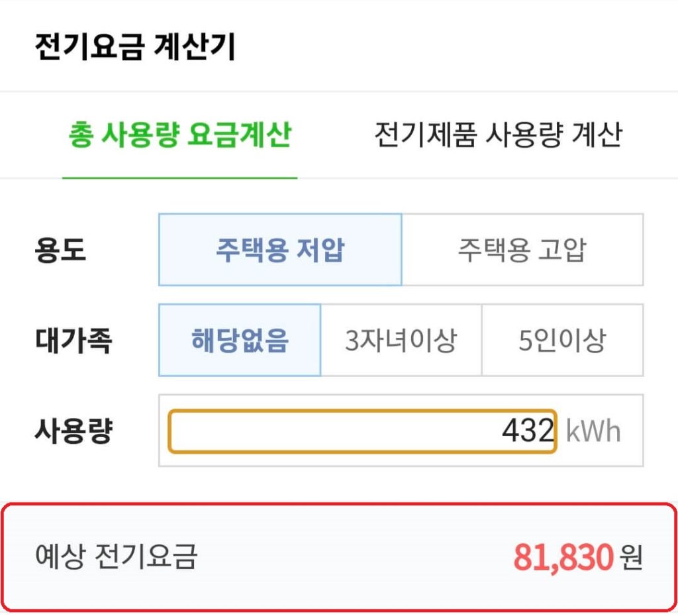Switch to the 전기제품 사용량 계산 tab
The image size is (678, 616).
click(499, 134)
